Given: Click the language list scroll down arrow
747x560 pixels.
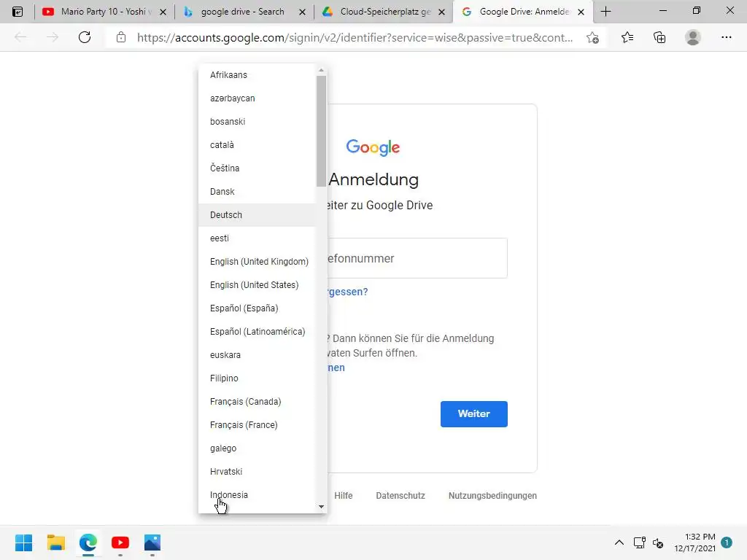Looking at the screenshot, I should click(321, 507).
